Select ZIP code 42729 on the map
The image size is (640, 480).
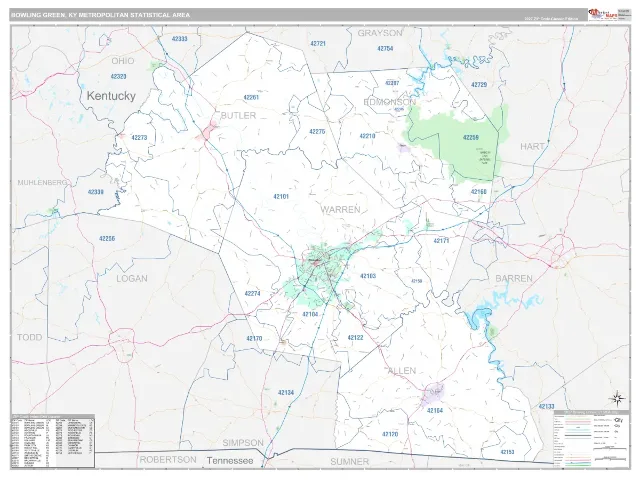click(x=479, y=85)
